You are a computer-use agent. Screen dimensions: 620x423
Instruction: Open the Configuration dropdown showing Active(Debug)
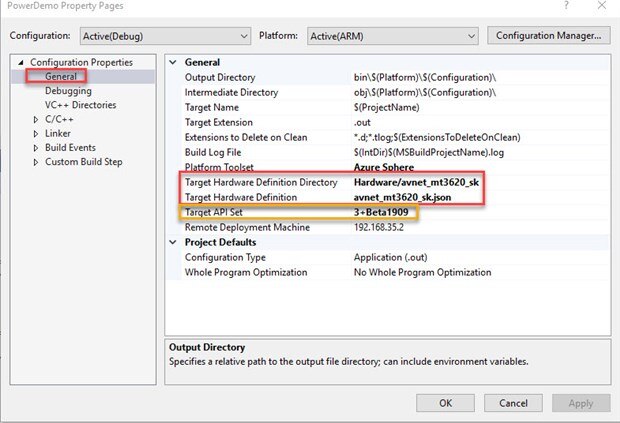point(165,36)
